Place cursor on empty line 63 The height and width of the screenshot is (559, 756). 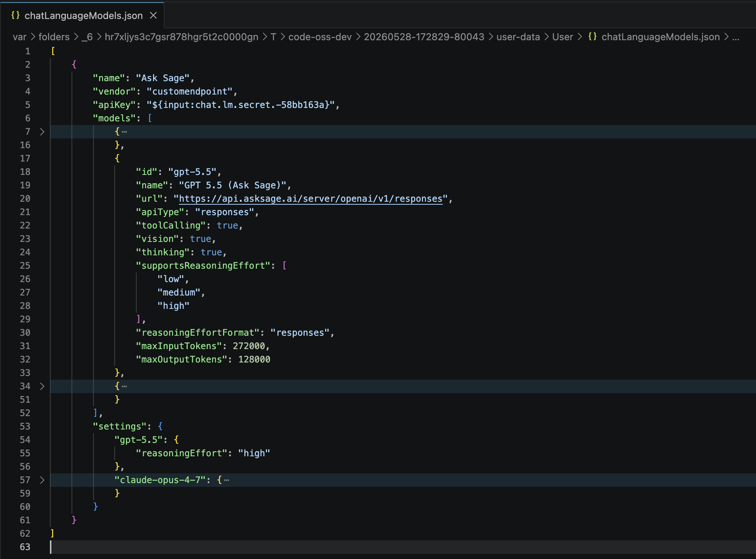(x=402, y=547)
